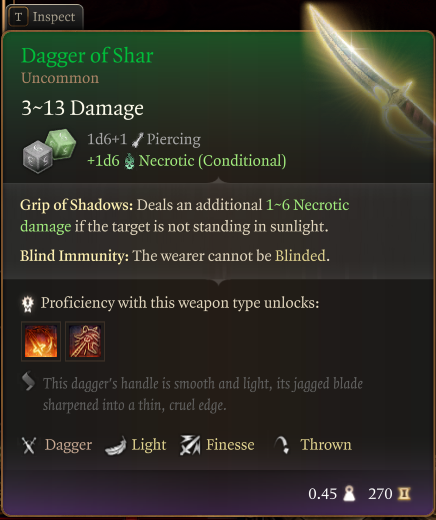Click the fiery first weapon action icon
Screen dimensions: 436x520
41,341
